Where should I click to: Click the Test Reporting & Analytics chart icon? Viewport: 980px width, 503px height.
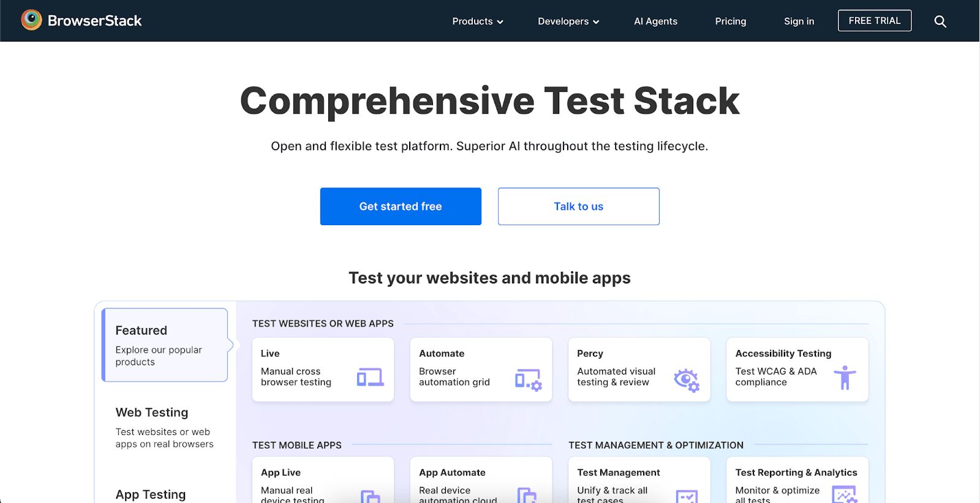(x=844, y=494)
